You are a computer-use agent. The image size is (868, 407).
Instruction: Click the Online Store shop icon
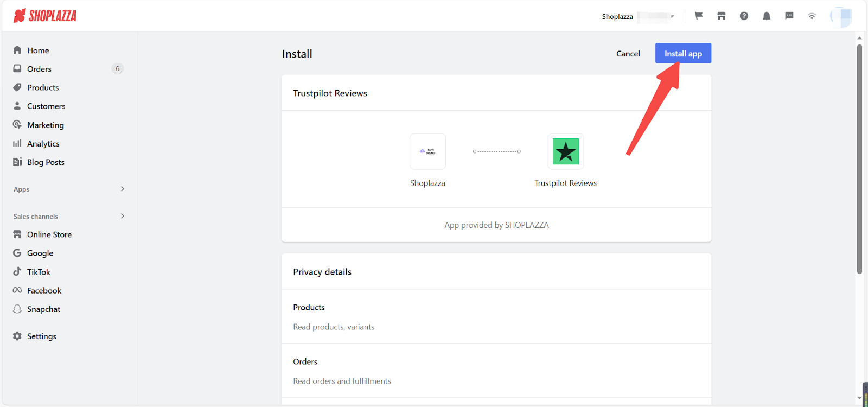(x=17, y=234)
